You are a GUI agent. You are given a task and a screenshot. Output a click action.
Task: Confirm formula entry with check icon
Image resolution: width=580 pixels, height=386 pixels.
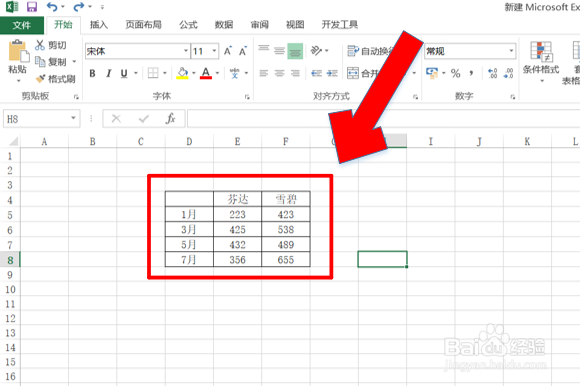(144, 119)
